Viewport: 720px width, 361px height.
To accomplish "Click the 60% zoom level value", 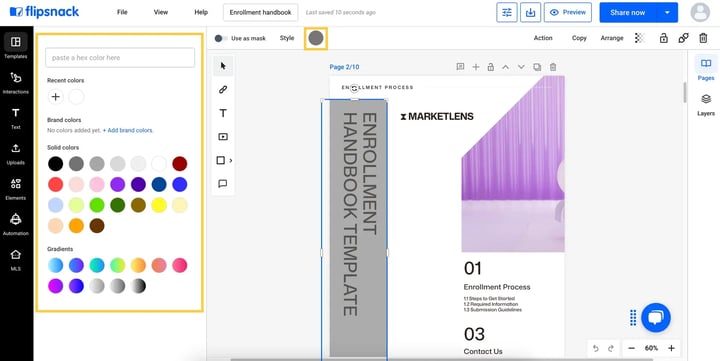I will click(651, 348).
